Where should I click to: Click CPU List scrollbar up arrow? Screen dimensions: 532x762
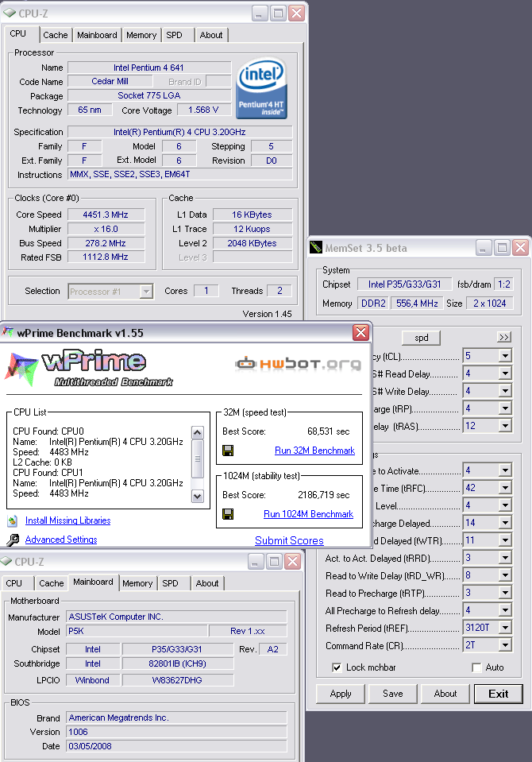pyautogui.click(x=197, y=432)
